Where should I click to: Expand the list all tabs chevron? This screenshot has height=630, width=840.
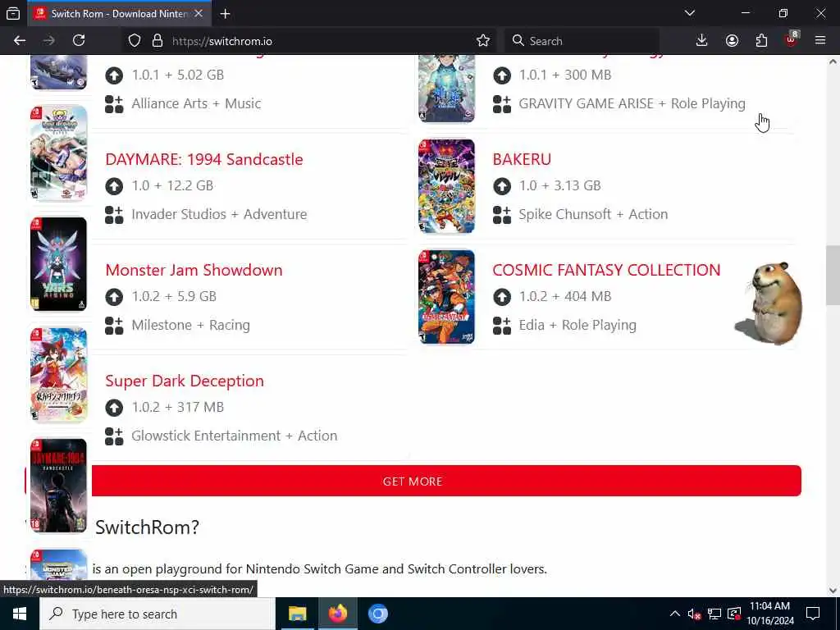689,13
